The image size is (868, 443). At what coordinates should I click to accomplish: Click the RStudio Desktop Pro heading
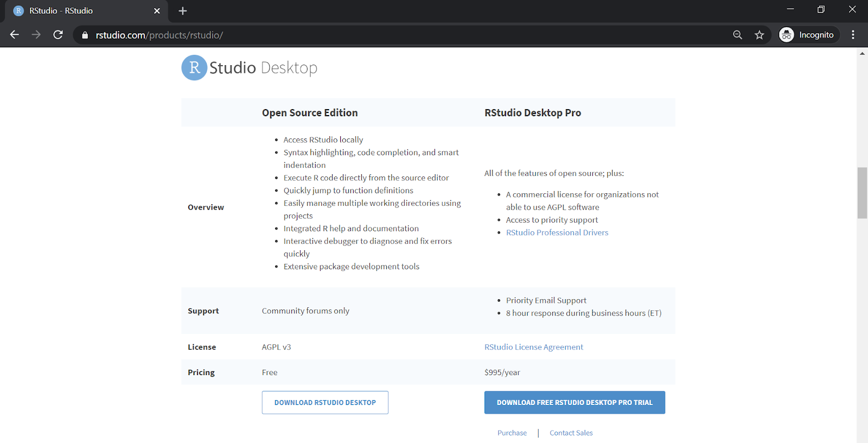tap(533, 113)
